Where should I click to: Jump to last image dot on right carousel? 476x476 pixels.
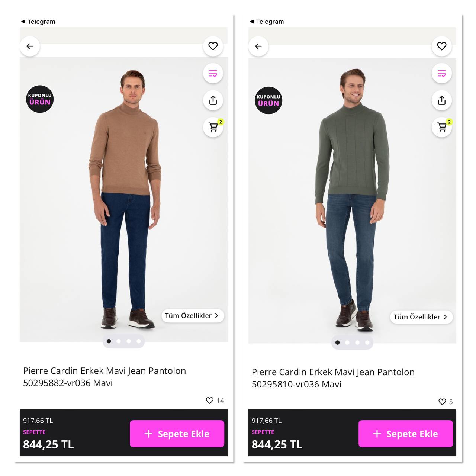(x=367, y=342)
